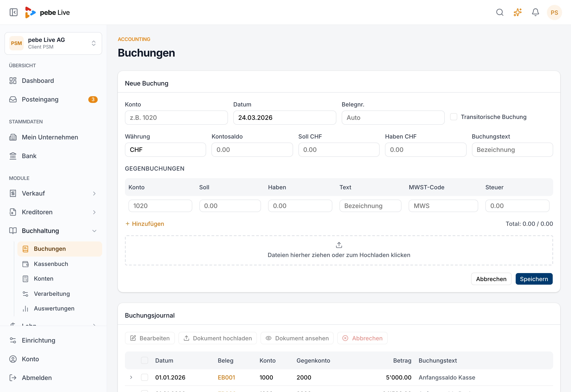
Task: Open search with the magnifier icon
Action: coord(500,12)
